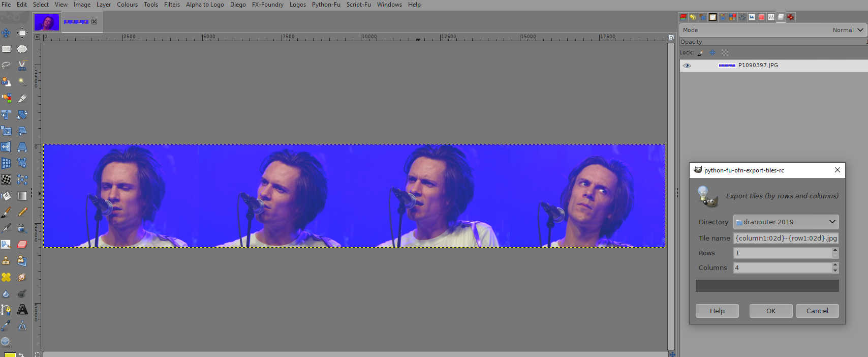Viewport: 868px width, 357px height.
Task: Select the Paintbrush tool
Action: click(6, 212)
